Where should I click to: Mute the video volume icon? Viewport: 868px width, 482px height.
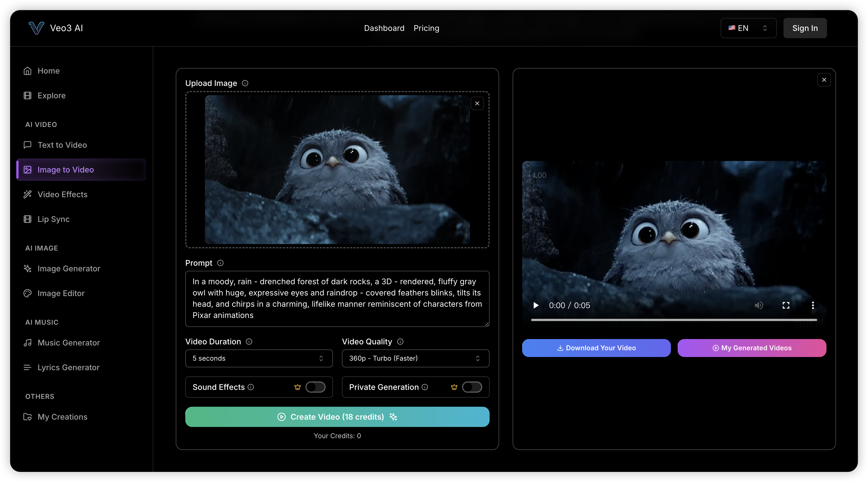(759, 305)
